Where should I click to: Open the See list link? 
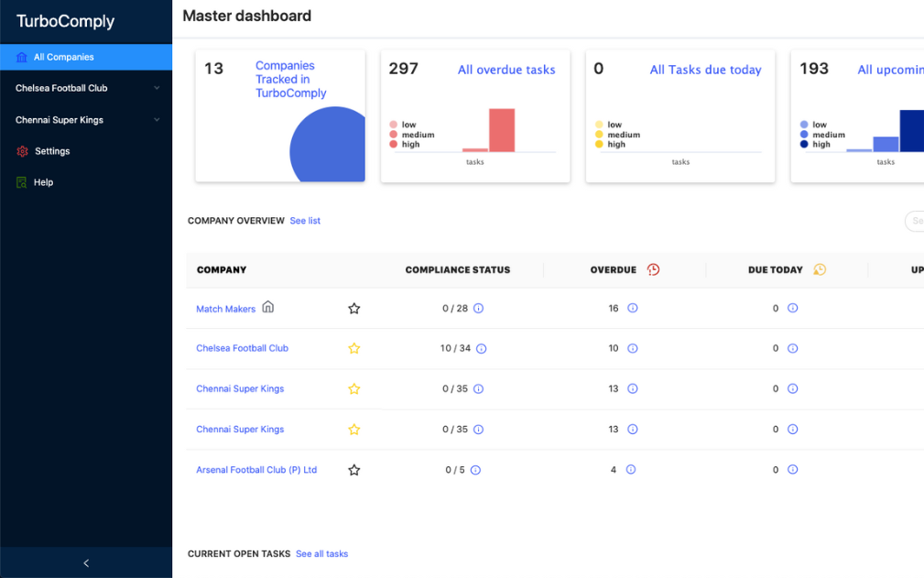[x=305, y=221]
